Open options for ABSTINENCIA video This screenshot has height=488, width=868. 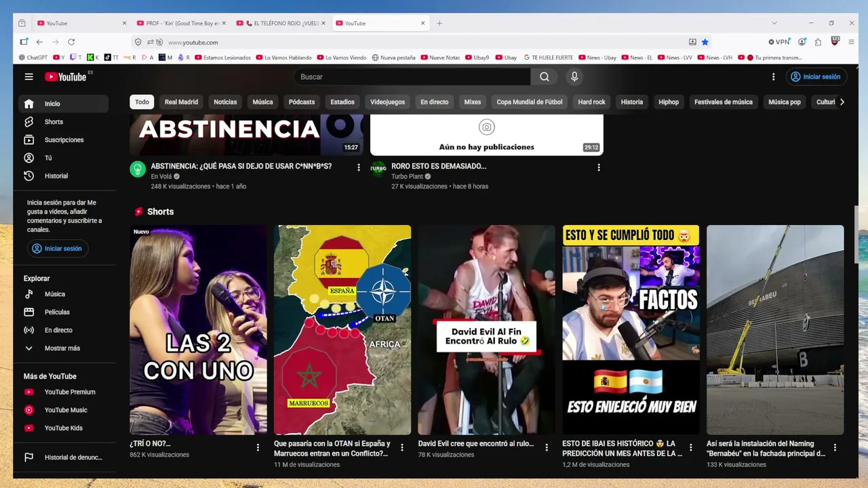point(359,167)
